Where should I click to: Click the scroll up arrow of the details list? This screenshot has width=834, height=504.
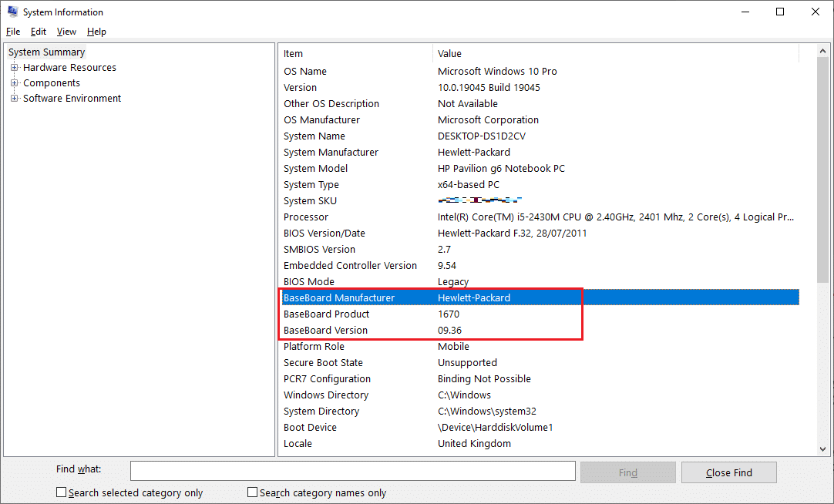[x=823, y=52]
